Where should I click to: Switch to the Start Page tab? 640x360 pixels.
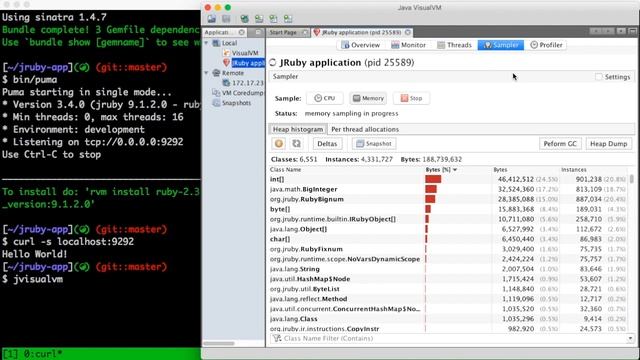(x=283, y=32)
